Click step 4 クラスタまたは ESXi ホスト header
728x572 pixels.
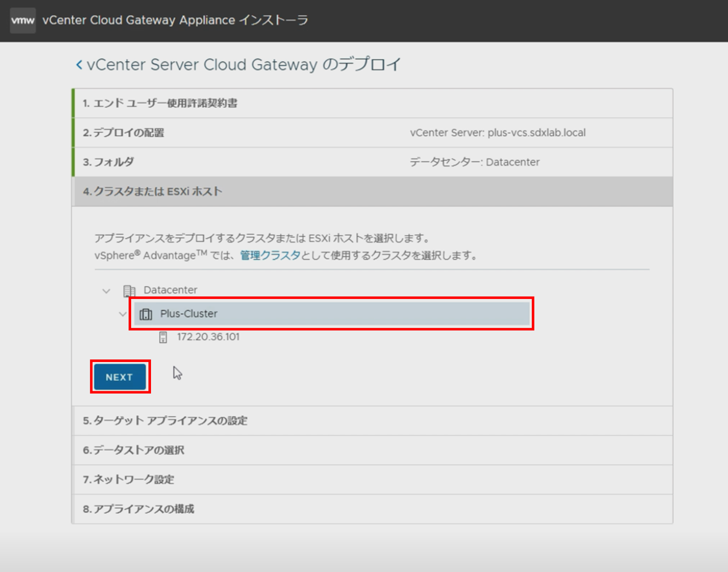point(372,192)
